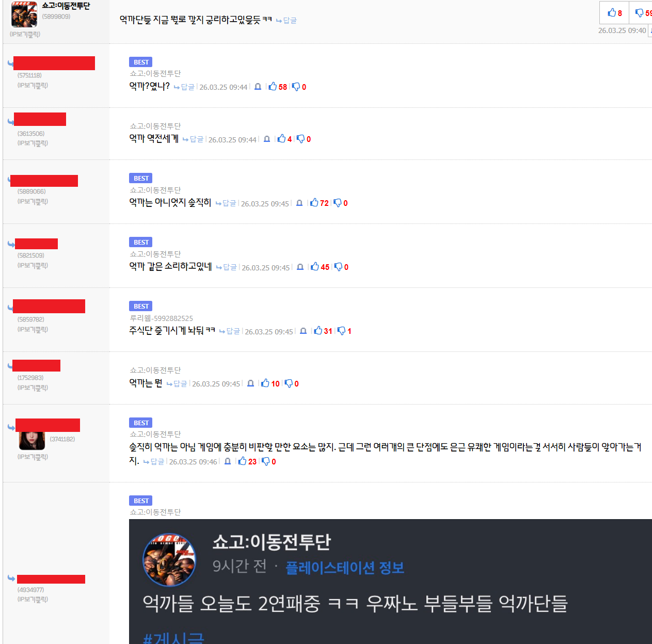Click 답글 next to '억까 역전세계'
Image resolution: width=652 pixels, height=644 pixels.
coord(193,139)
